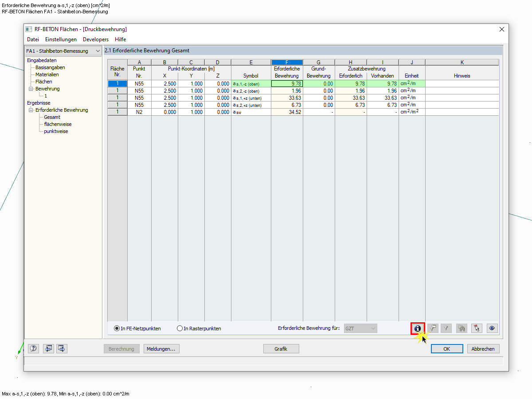
Task: Jump to the next table icon
Action: [62, 348]
